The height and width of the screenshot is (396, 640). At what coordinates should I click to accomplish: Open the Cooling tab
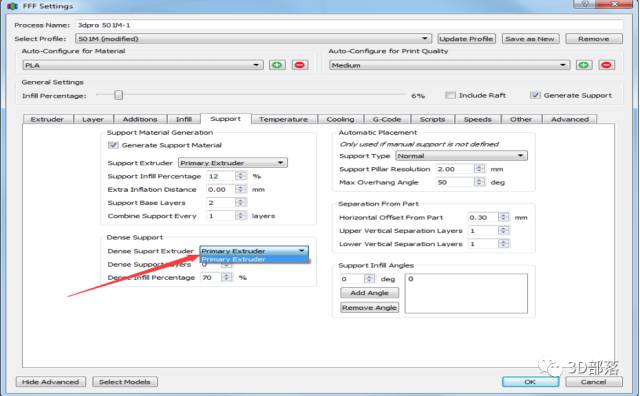tap(340, 119)
